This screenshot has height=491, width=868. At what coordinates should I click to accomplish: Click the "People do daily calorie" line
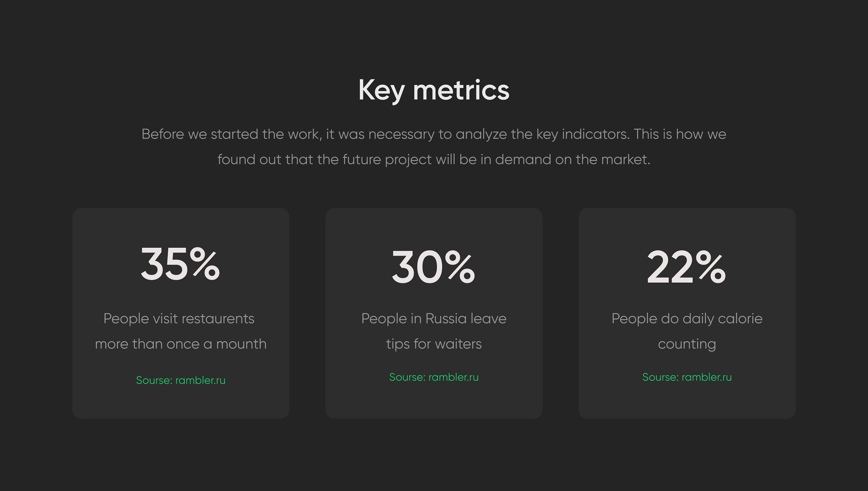click(x=687, y=319)
